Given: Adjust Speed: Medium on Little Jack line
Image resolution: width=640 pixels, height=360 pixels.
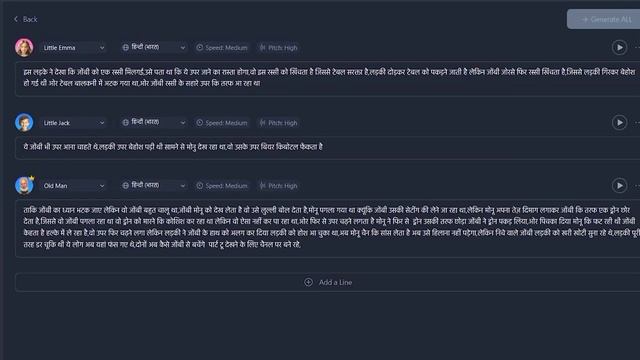Looking at the screenshot, I should pos(222,123).
